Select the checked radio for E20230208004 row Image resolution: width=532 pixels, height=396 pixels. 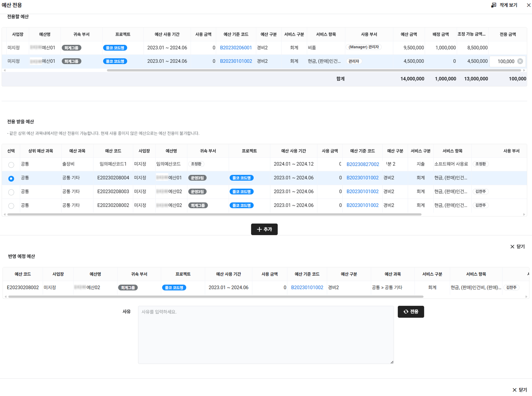(x=11, y=178)
